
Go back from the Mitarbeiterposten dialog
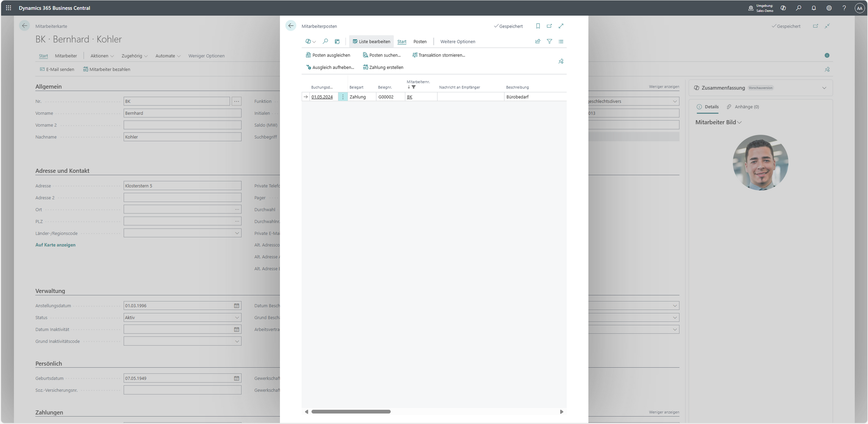[291, 26]
